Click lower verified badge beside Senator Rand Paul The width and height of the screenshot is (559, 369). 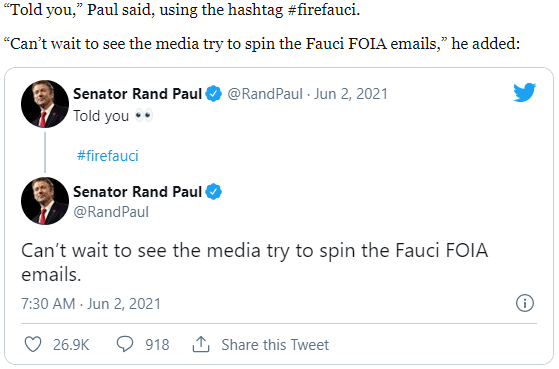(214, 191)
